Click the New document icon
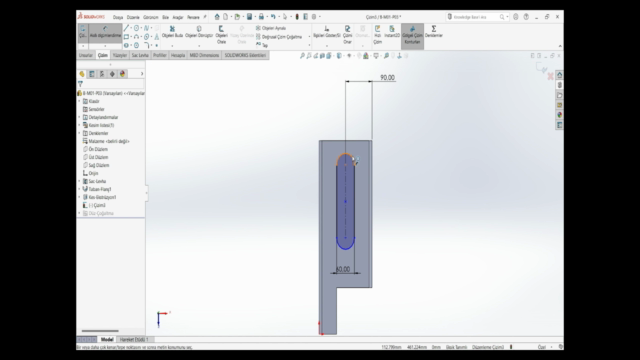The image size is (640, 360). [x=225, y=17]
